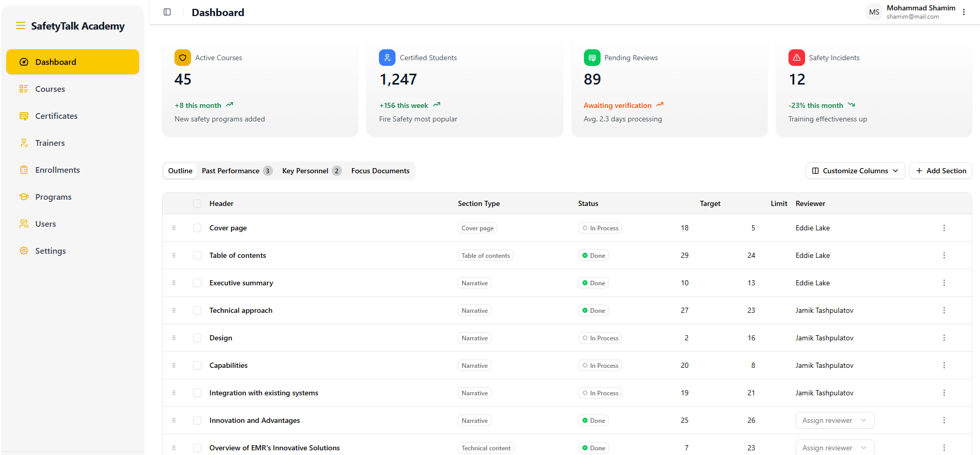Image resolution: width=980 pixels, height=455 pixels.
Task: Open Assign reviewer dropdown for Innovation and Advantages
Action: tap(835, 420)
